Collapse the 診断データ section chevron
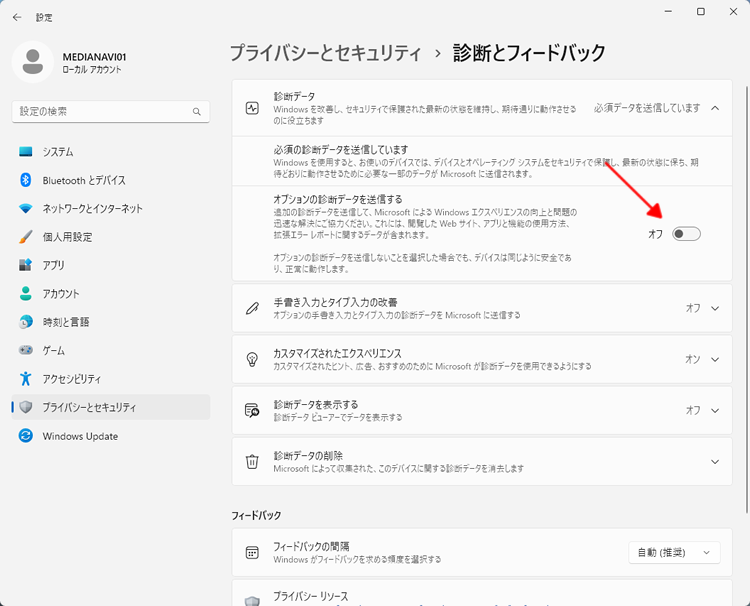 715,108
